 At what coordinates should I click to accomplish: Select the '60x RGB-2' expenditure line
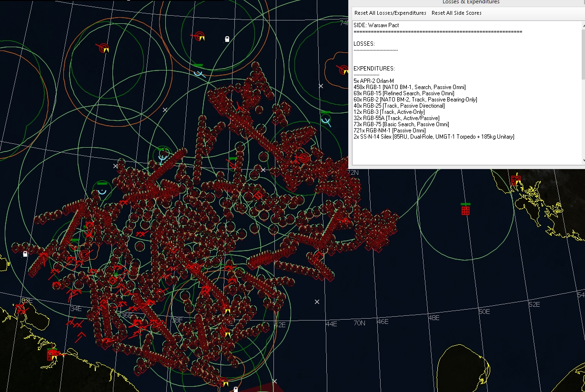click(x=415, y=100)
